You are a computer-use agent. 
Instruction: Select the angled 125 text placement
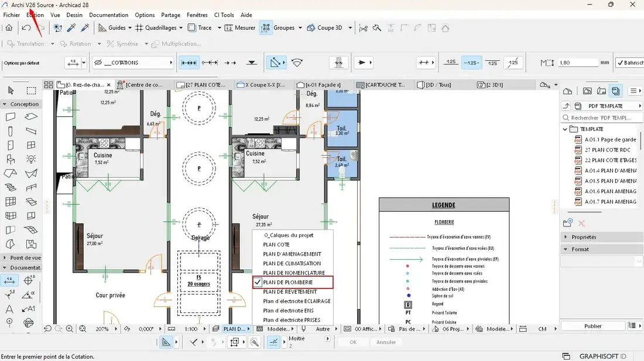(x=513, y=63)
